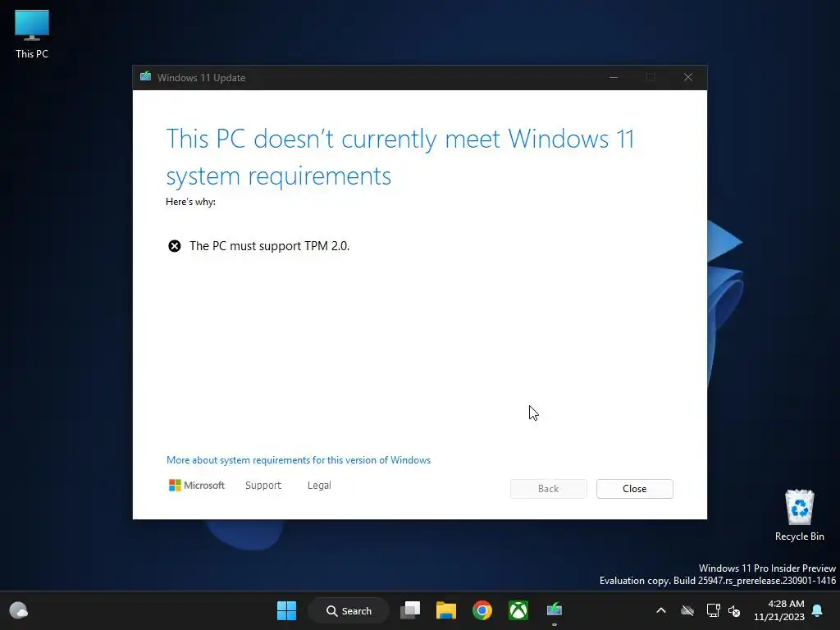Click the Microsoft logo in the dialog footer
The width and height of the screenshot is (840, 630).
click(197, 486)
